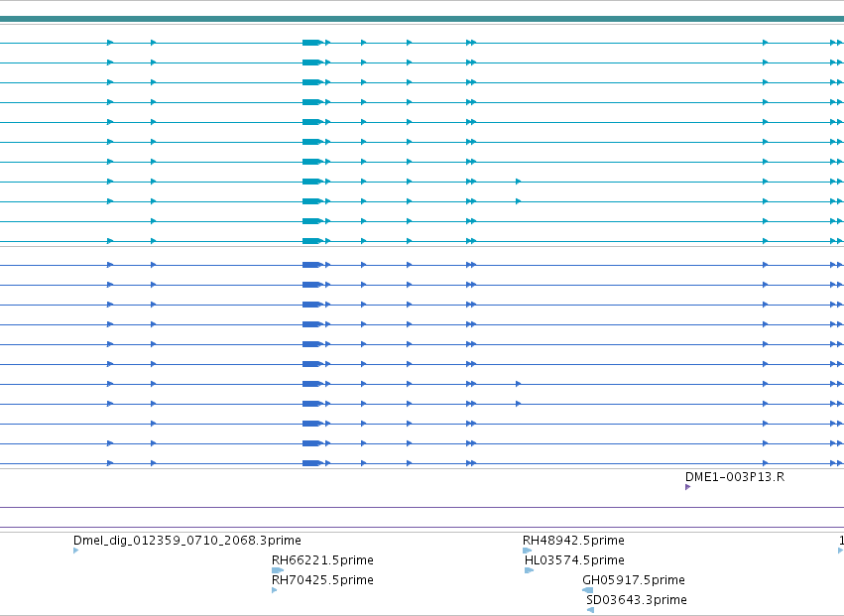The image size is (844, 616).
Task: Click the GH05917.5prime EST label
Action: [634, 580]
